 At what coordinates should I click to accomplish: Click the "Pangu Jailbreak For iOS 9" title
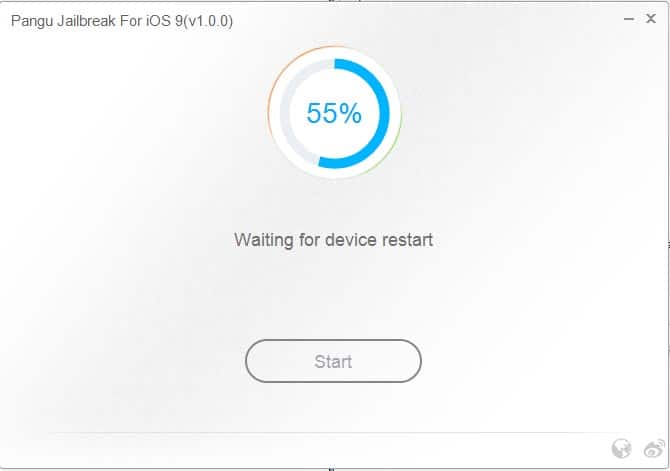(97, 21)
